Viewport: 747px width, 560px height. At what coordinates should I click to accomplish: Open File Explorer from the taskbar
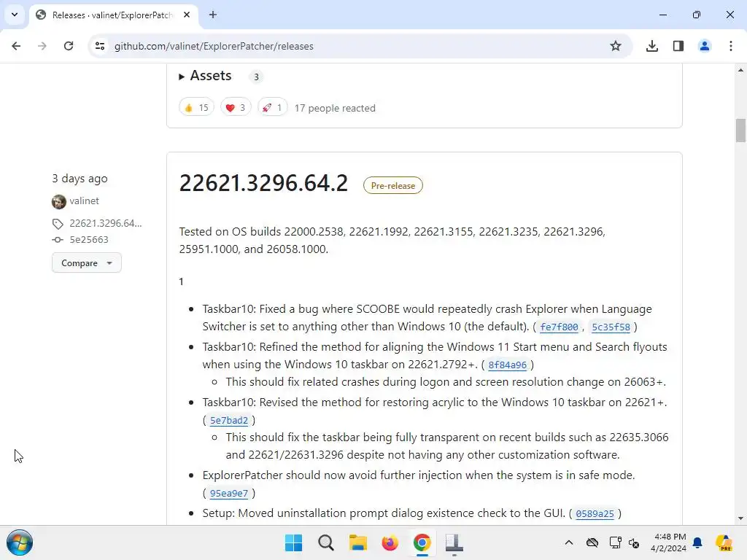click(x=357, y=542)
